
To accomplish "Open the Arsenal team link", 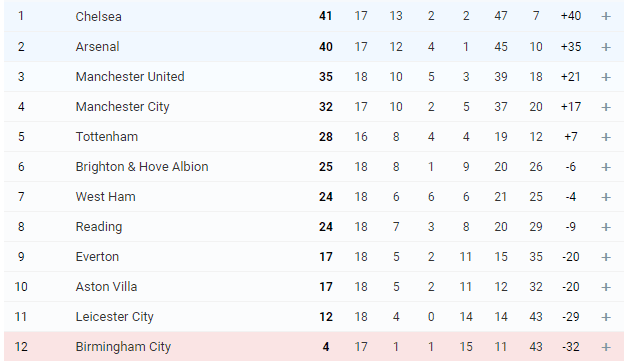I will pyautogui.click(x=98, y=47).
